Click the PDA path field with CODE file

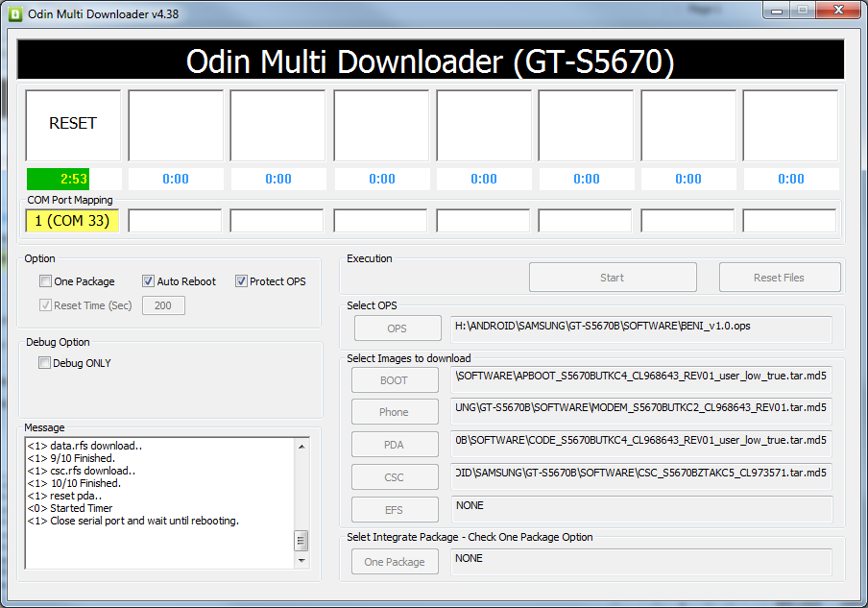coord(641,444)
